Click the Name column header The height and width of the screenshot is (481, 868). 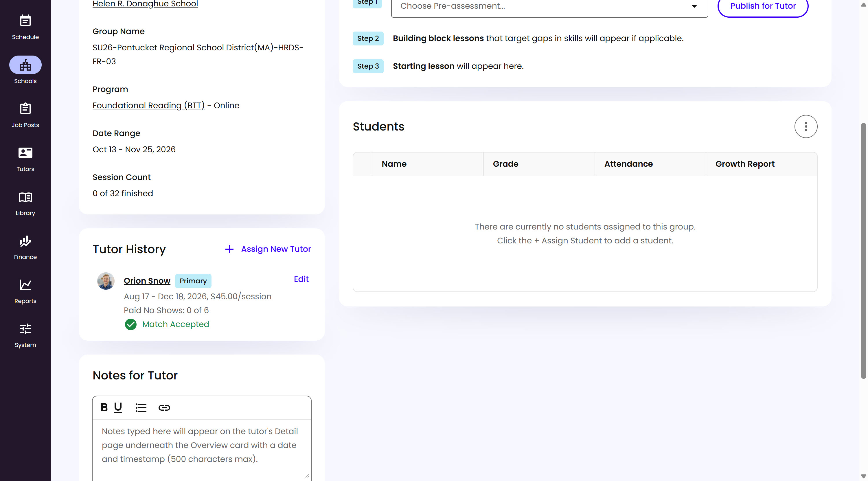click(x=428, y=164)
